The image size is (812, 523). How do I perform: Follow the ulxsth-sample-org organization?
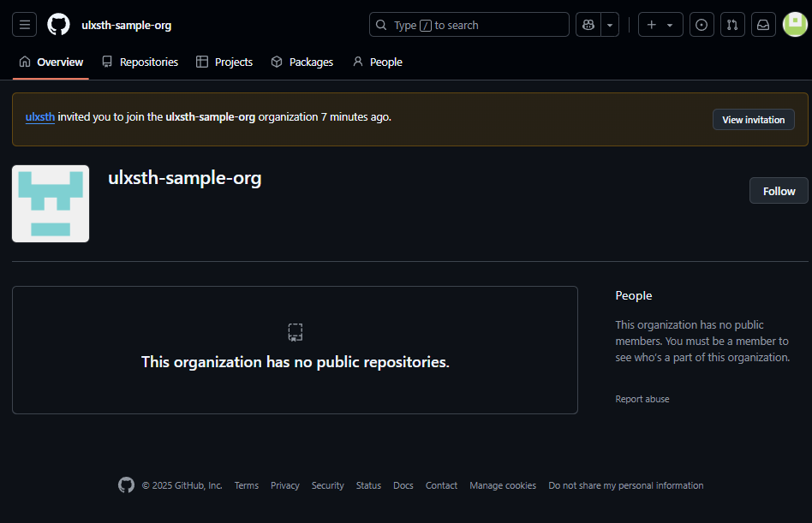pyautogui.click(x=779, y=191)
